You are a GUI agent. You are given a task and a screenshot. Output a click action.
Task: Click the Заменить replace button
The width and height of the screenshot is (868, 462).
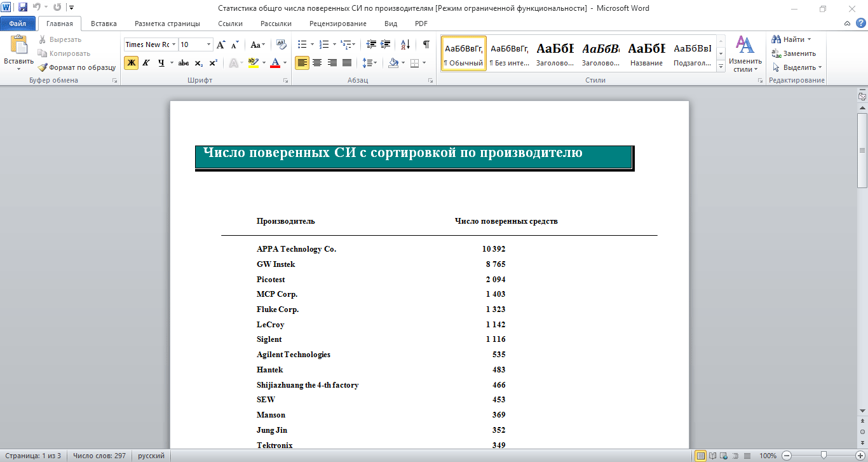tap(794, 53)
